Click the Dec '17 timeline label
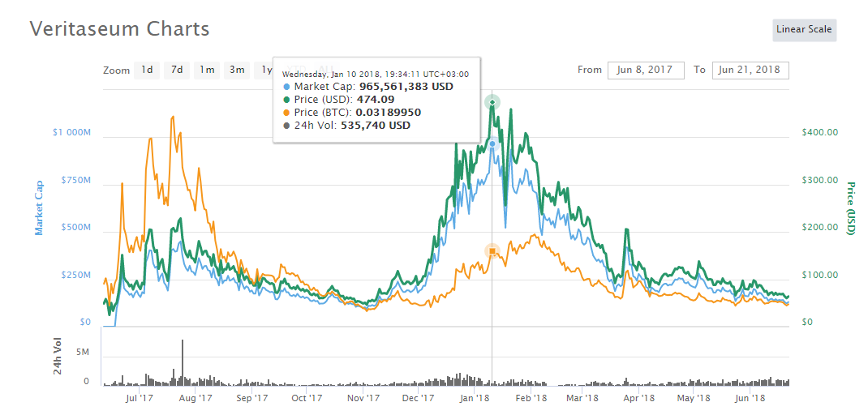Viewport: 868px width, 415px height. click(418, 397)
